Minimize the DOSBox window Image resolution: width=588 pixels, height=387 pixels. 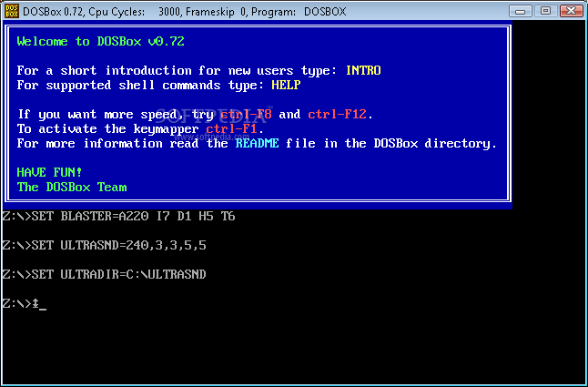(x=520, y=11)
